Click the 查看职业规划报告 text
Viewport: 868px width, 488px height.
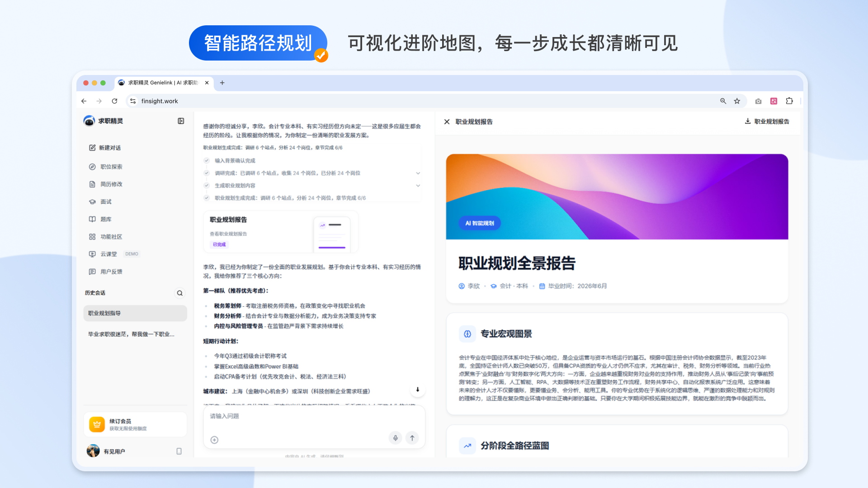click(228, 234)
